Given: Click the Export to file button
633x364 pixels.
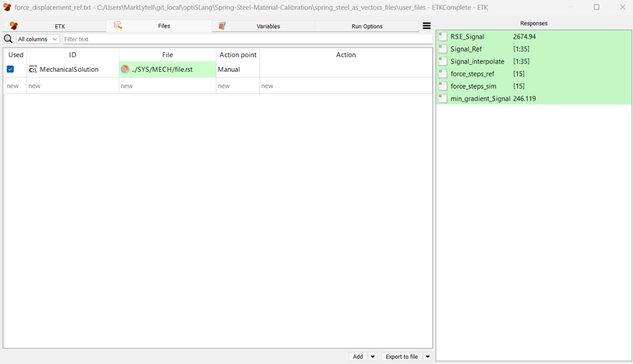Looking at the screenshot, I should click(x=401, y=356).
